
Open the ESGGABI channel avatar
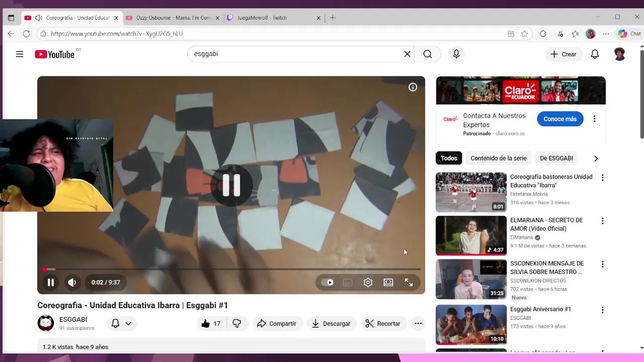click(x=46, y=323)
